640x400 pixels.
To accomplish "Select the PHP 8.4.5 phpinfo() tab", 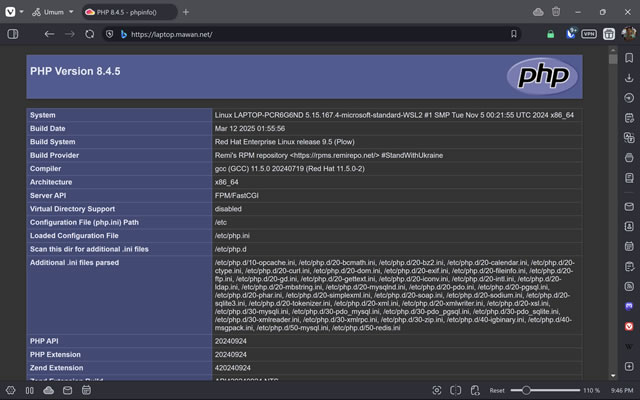I will click(125, 11).
